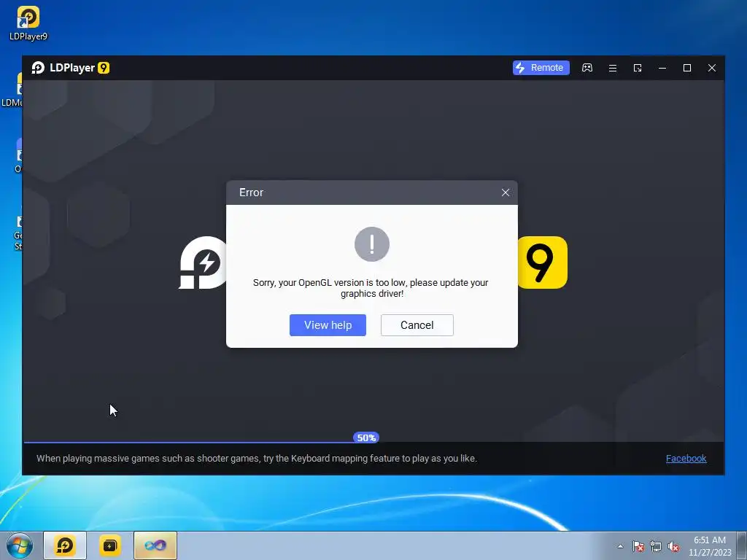The width and height of the screenshot is (747, 560).
Task: Click the 50% loading progress indicator
Action: 366,437
